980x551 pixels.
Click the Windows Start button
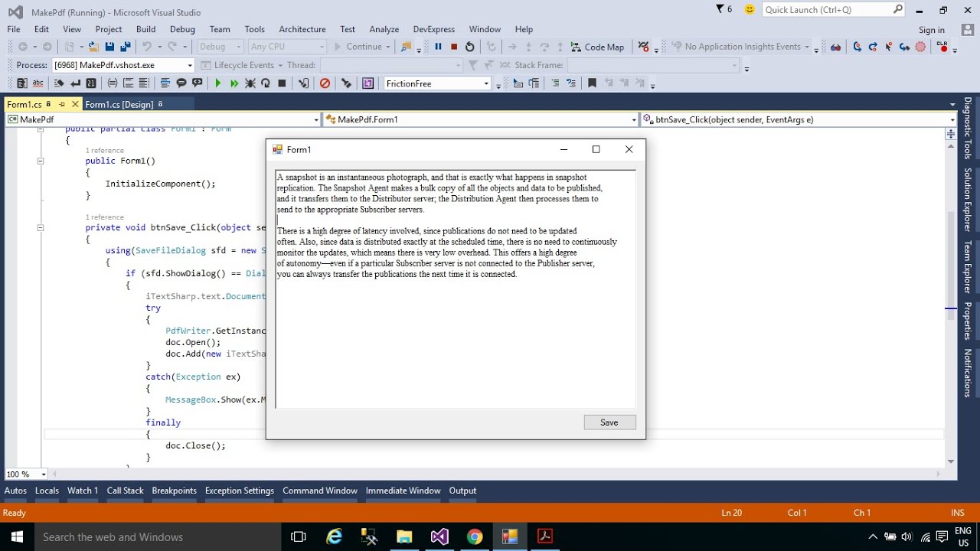coord(17,536)
